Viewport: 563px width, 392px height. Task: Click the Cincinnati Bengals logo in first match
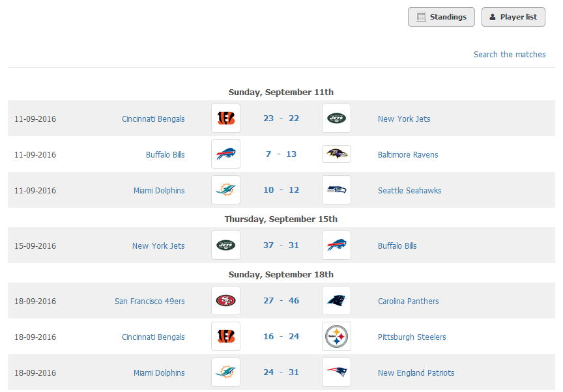[x=225, y=119]
